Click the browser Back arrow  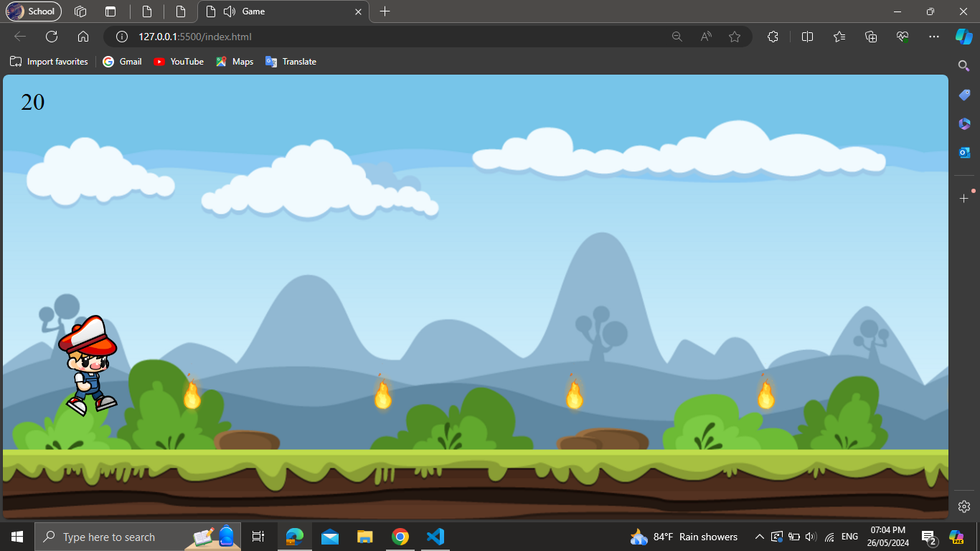coord(20,37)
